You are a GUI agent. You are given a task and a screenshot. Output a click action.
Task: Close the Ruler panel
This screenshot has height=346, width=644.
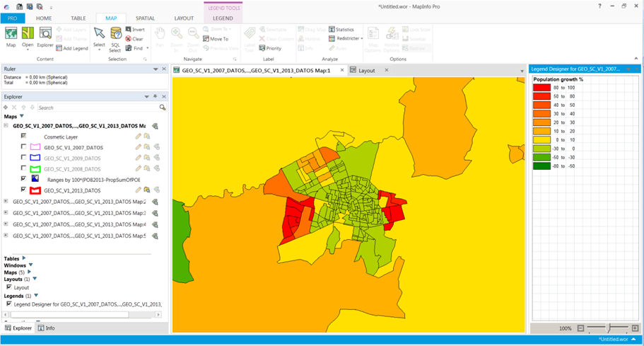pyautogui.click(x=164, y=69)
